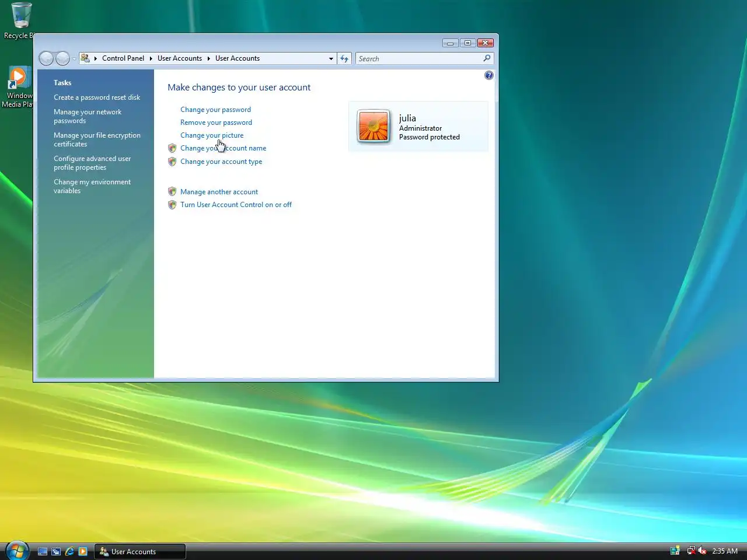Click the 2:35 AM taskbar clock

[x=725, y=551]
